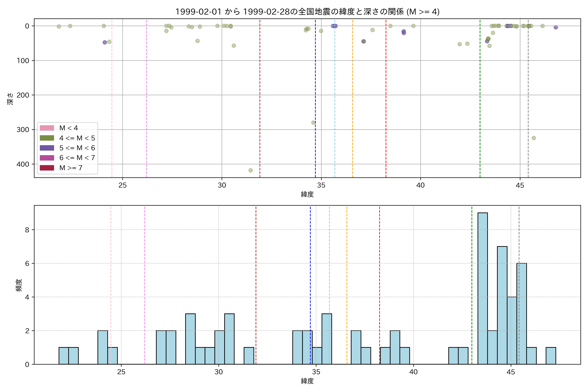This screenshot has width=588, height=392.
Task: Select the isolated scatter point at depth near 325
Action: [x=534, y=138]
